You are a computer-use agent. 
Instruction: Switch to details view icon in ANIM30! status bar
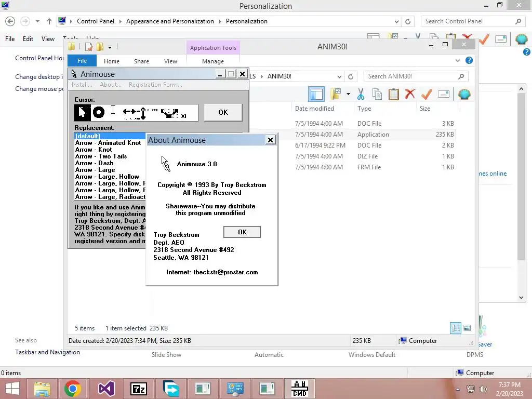(x=456, y=328)
